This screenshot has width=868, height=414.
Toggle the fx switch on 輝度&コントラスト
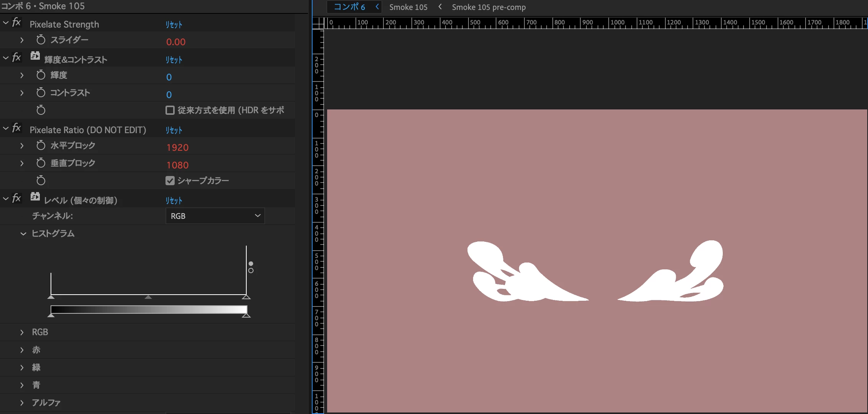(x=16, y=58)
